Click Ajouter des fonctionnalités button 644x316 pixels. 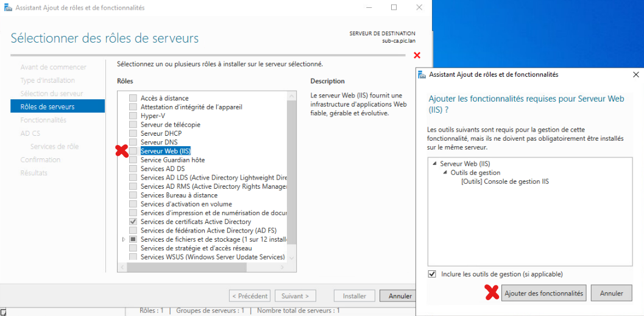(x=544, y=293)
